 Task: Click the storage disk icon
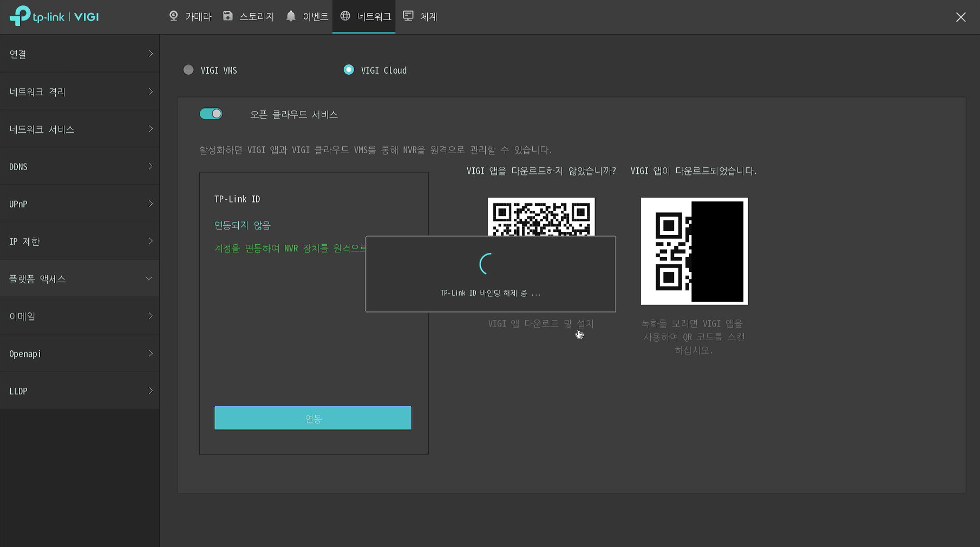coord(228,16)
